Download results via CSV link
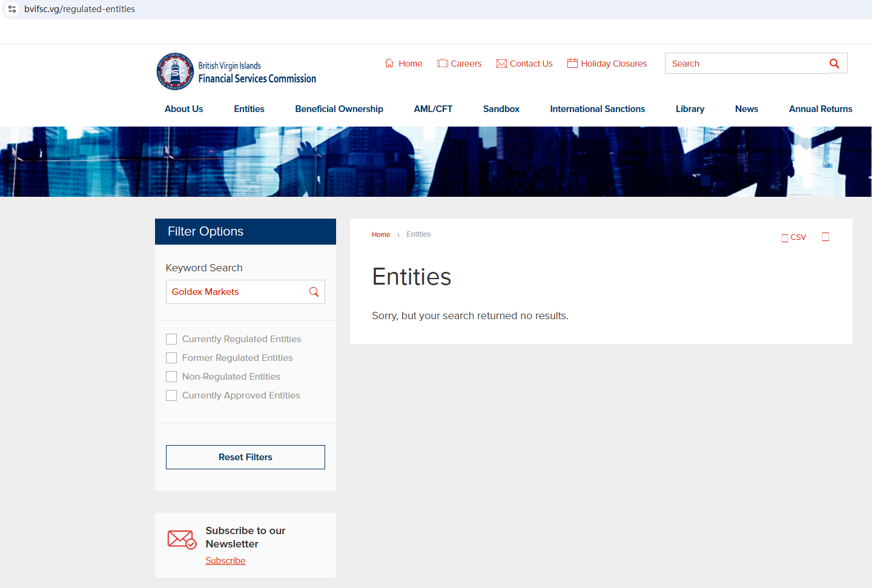 [794, 237]
